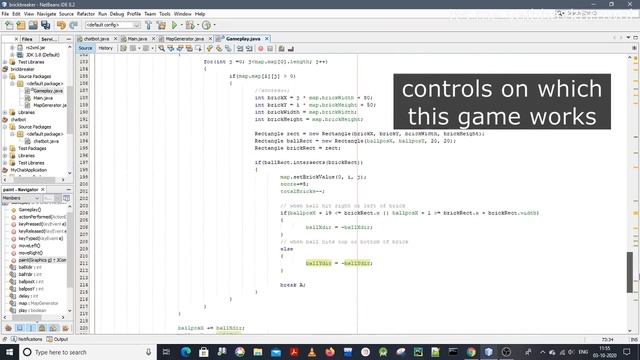Click the Build Project hammer icon
Screen dimensions: 640x360
pyautogui.click(x=149, y=25)
